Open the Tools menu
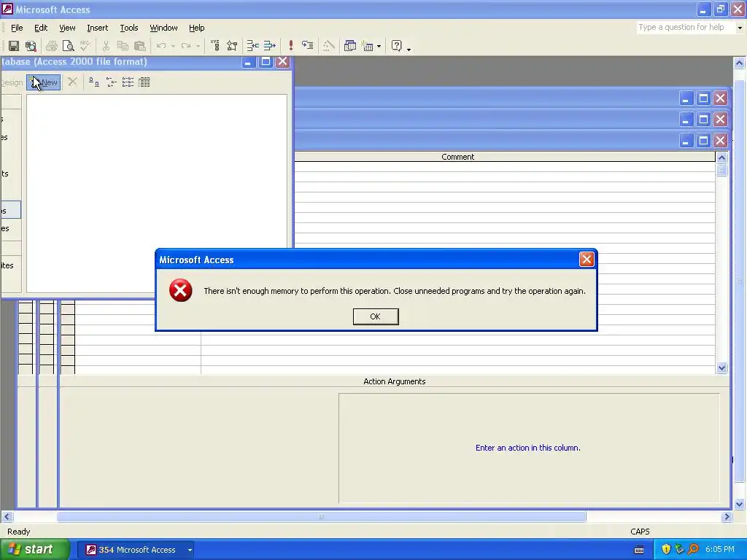747x560 pixels. [x=128, y=28]
